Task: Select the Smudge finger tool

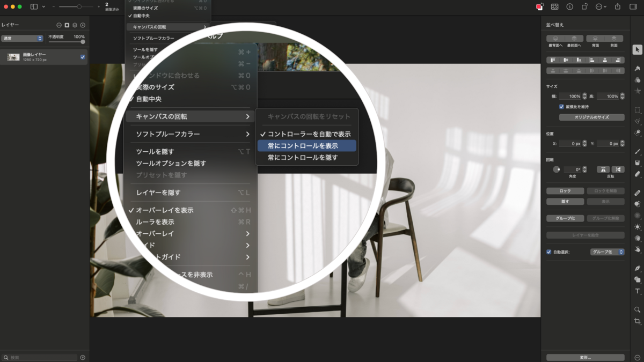Action: click(x=637, y=249)
